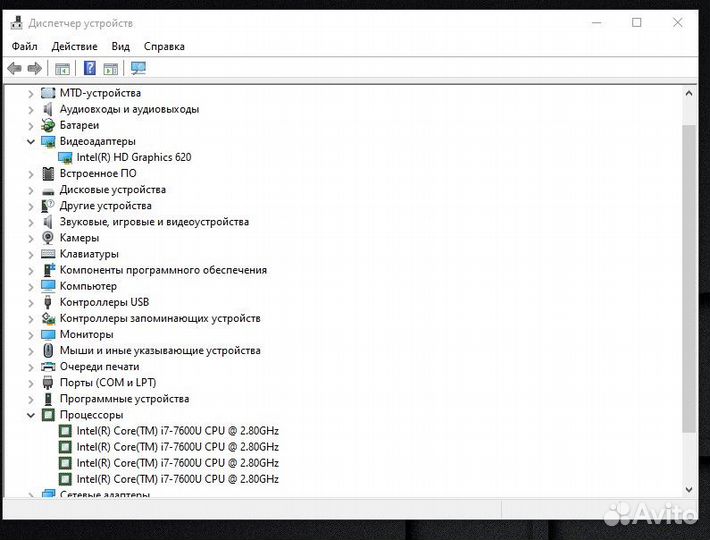
Task: Click the Клавиатуры keyboard icon
Action: tap(48, 254)
